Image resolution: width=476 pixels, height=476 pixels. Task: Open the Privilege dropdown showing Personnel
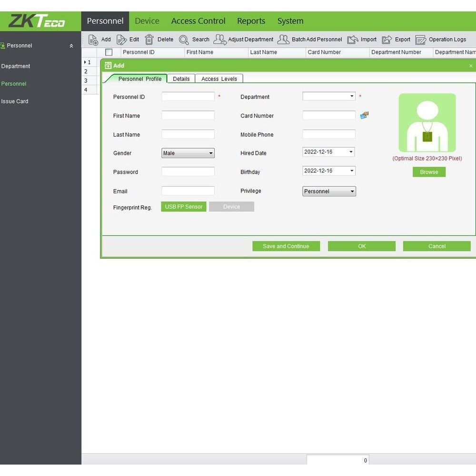[329, 191]
